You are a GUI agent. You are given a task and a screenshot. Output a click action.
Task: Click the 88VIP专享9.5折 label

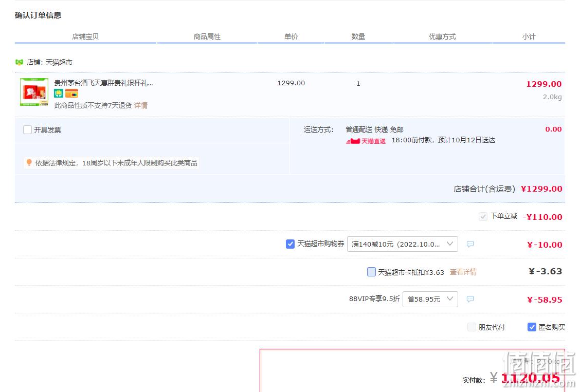pos(374,298)
